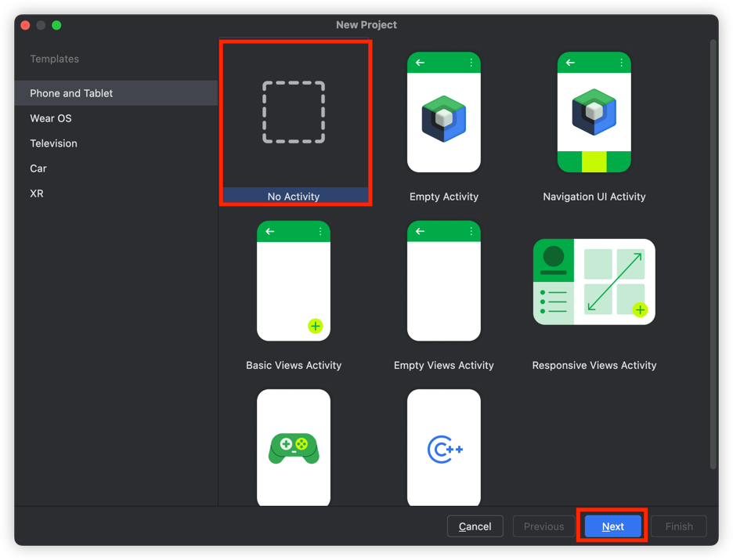The width and height of the screenshot is (733, 560).
Task: Select the XR templates category
Action: click(37, 193)
